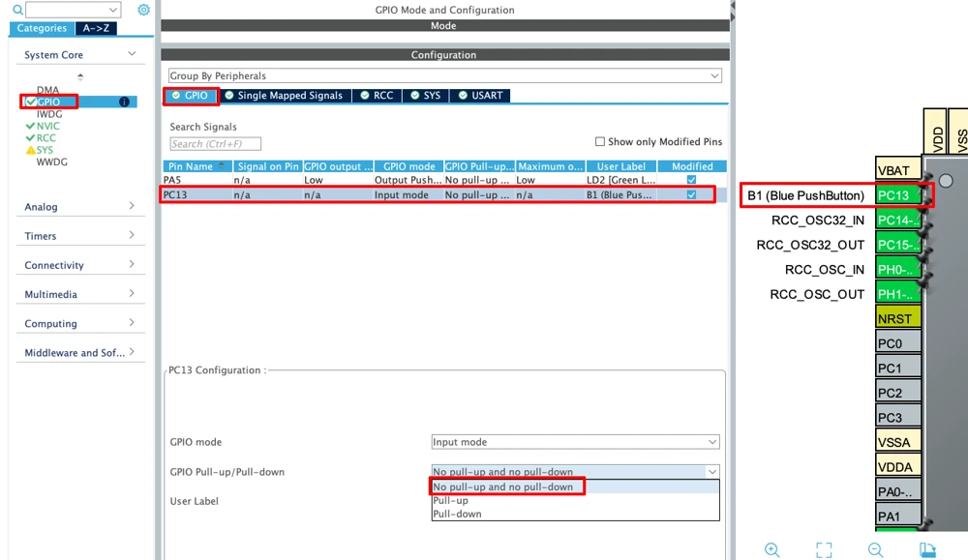Select RCC in System Core tree
968x560 pixels.
tap(45, 138)
